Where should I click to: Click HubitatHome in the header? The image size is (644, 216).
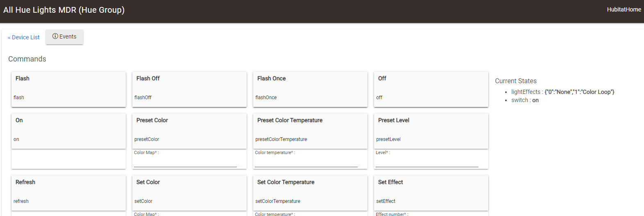[x=624, y=9]
